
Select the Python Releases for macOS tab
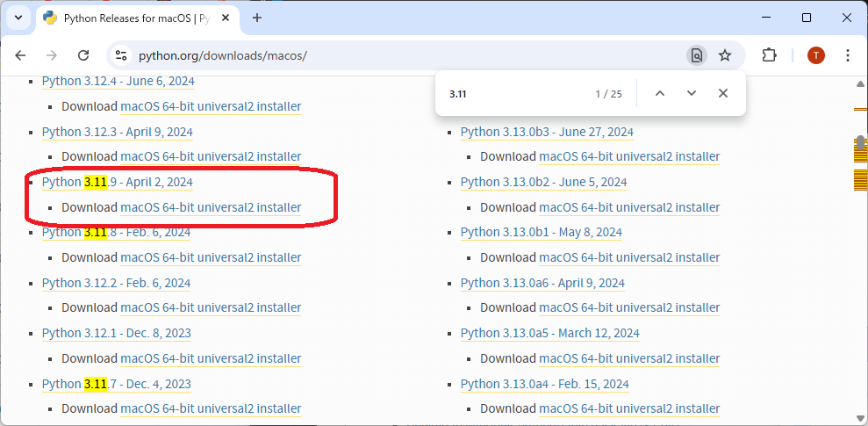point(132,18)
